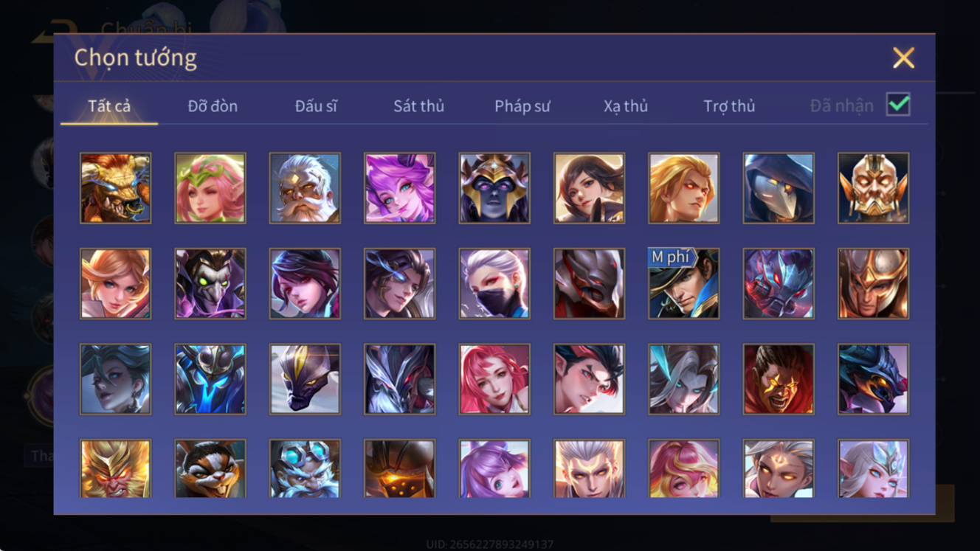Open the Sát thủ tab

418,106
